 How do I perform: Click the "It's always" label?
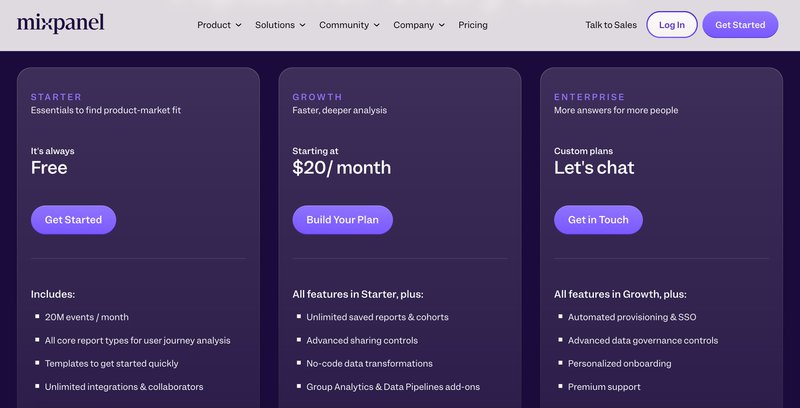tap(53, 151)
